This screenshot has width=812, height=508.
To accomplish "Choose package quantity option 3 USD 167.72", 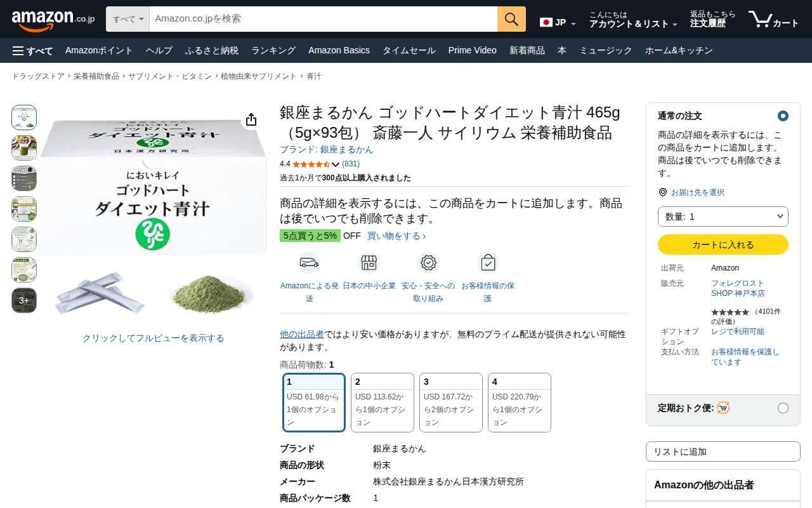I will [451, 403].
